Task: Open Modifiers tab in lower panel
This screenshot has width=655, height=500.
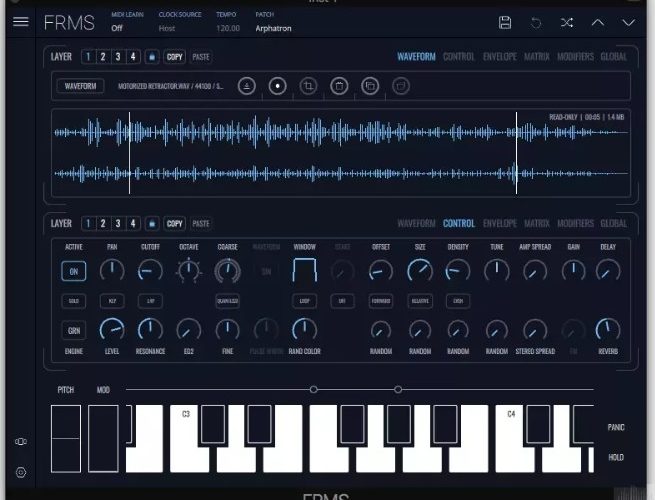Action: (x=575, y=223)
